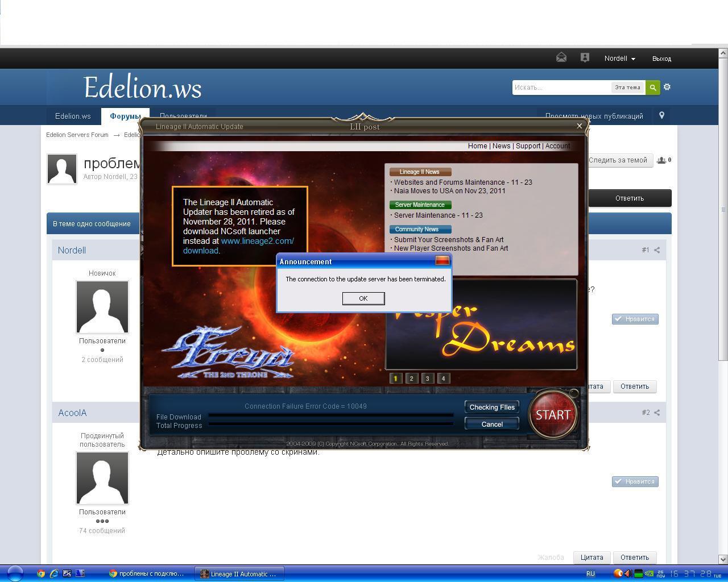
Task: Select banner page 3 in updater
Action: (x=428, y=378)
